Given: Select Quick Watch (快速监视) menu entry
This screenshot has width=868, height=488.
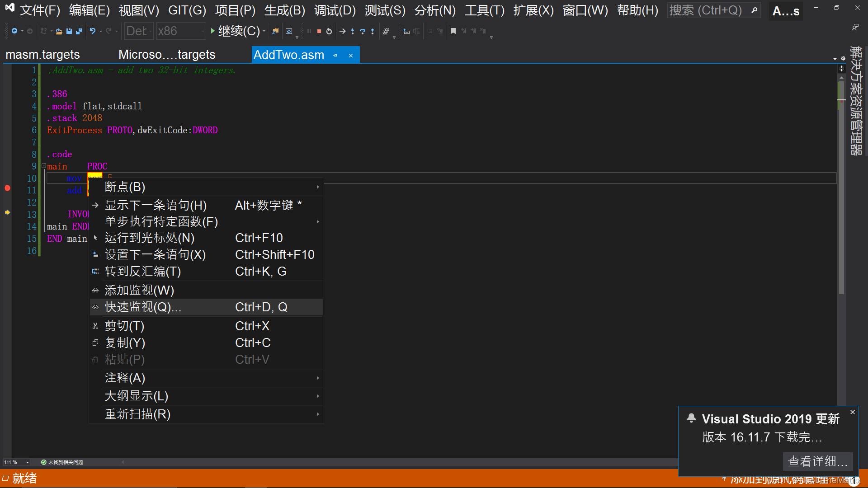Looking at the screenshot, I should 206,307.
